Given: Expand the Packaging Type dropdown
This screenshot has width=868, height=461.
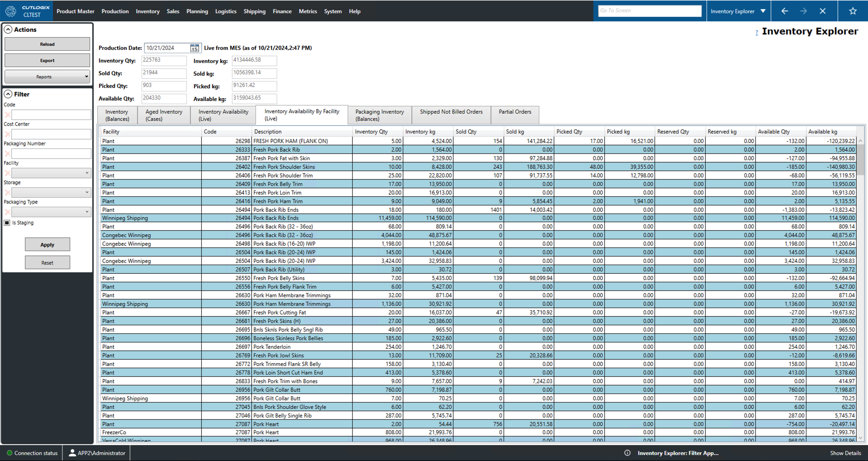Looking at the screenshot, I should [51, 212].
